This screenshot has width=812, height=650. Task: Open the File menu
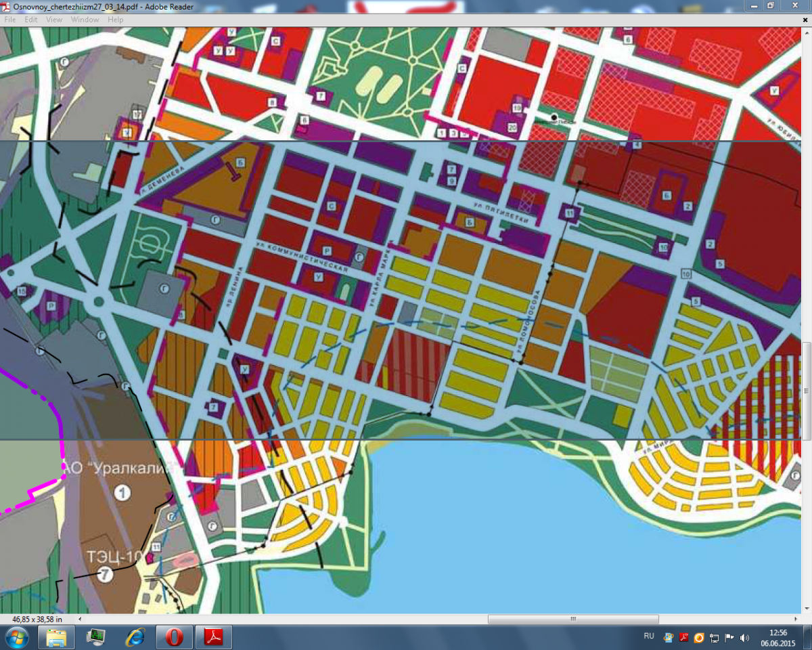[x=10, y=20]
